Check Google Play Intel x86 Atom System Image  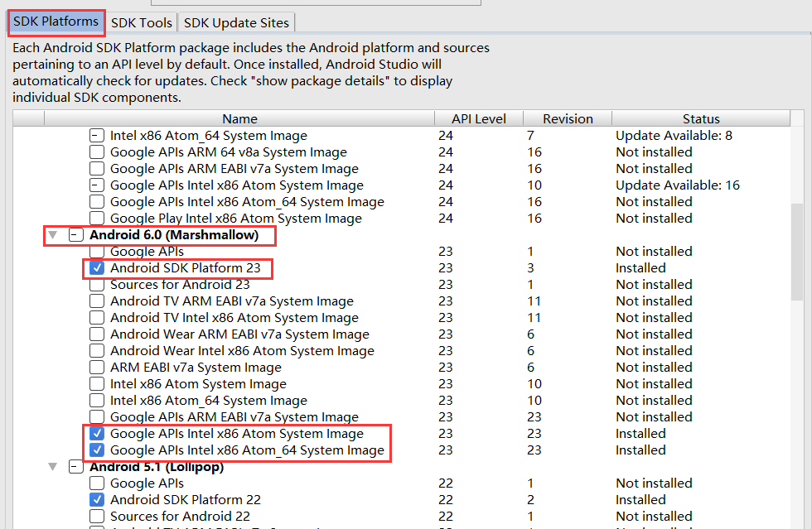click(97, 219)
